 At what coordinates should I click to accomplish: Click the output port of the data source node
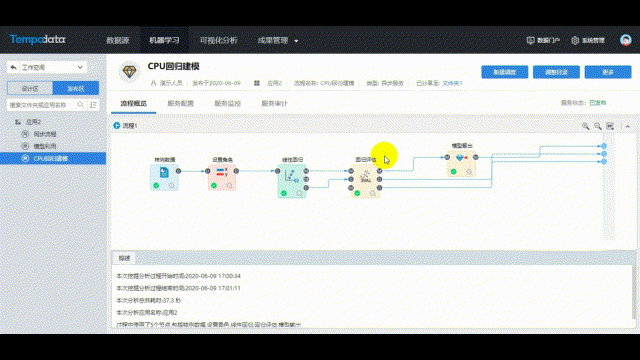(x=178, y=171)
